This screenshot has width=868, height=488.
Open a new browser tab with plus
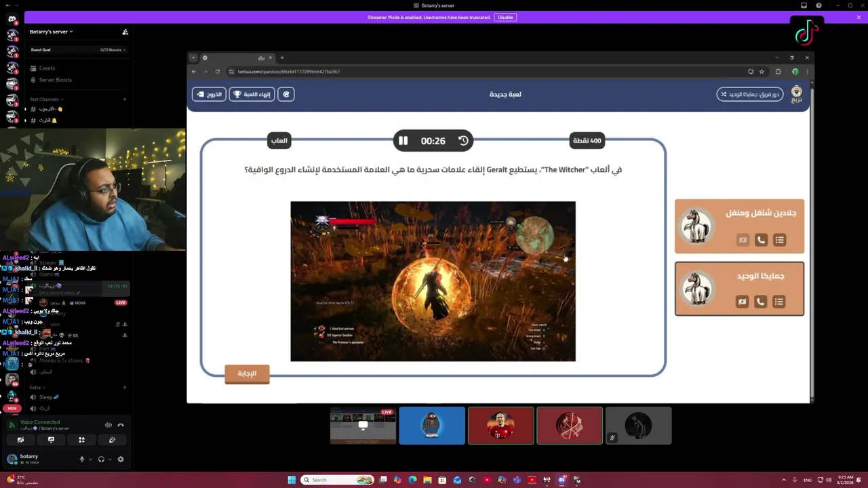coord(282,58)
